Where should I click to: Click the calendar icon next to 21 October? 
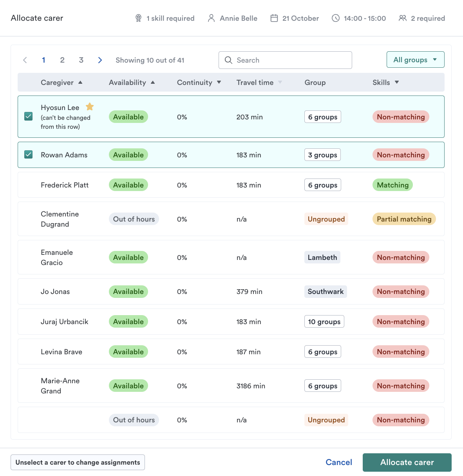(274, 18)
